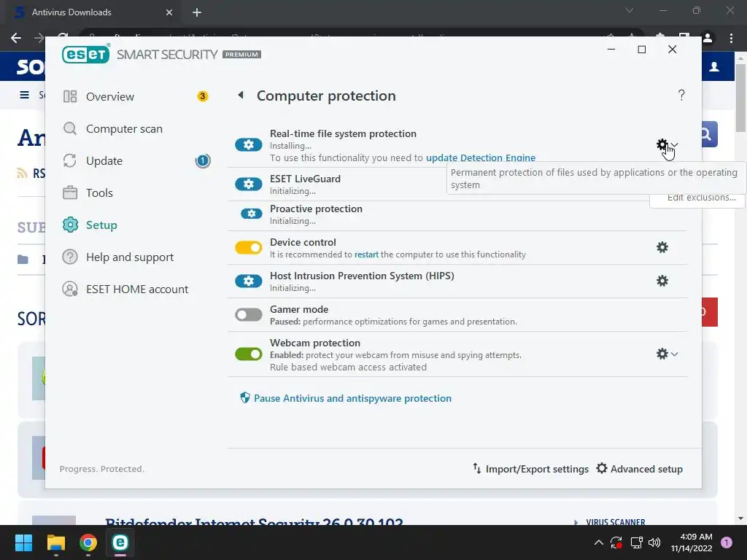Image resolution: width=747 pixels, height=560 pixels.
Task: Switch to Chrome on the taskbar
Action: click(x=88, y=542)
